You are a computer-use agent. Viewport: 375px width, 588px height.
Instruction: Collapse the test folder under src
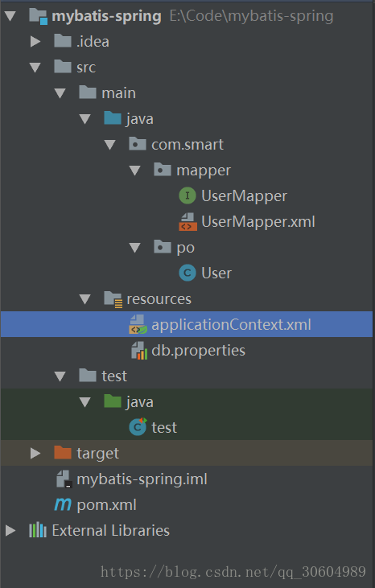point(60,376)
